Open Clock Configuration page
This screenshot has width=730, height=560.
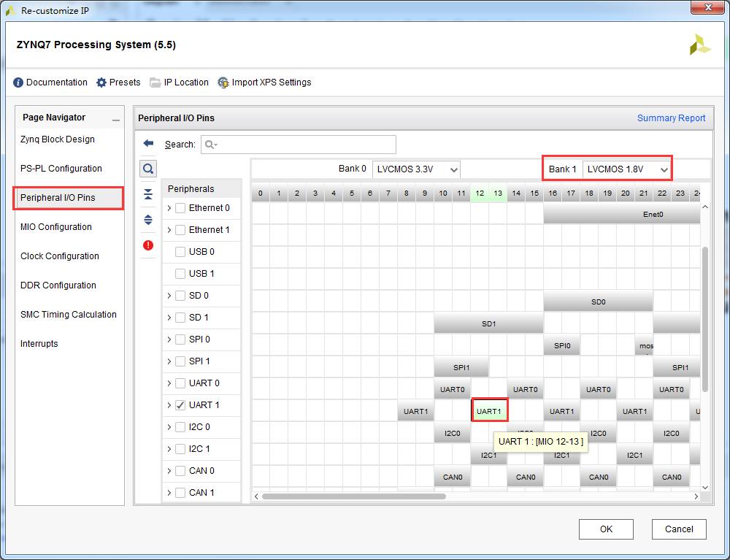click(60, 256)
